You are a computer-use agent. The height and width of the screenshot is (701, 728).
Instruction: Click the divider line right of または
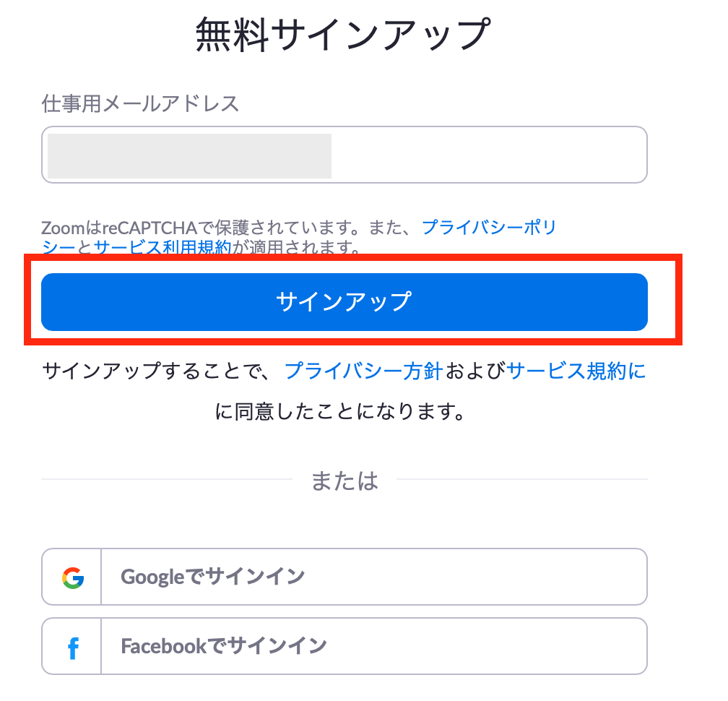pyautogui.click(x=522, y=479)
